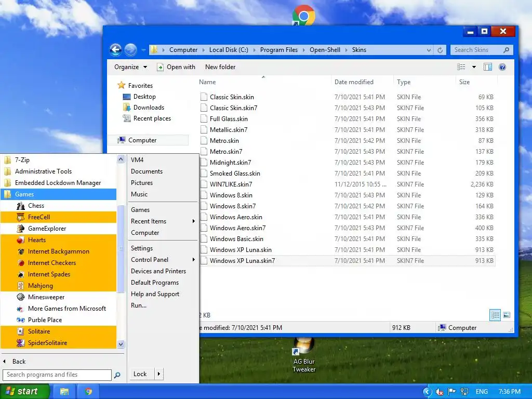Viewport: 532px width, 399px height.
Task: Open File Explorer from the taskbar
Action: point(64,392)
